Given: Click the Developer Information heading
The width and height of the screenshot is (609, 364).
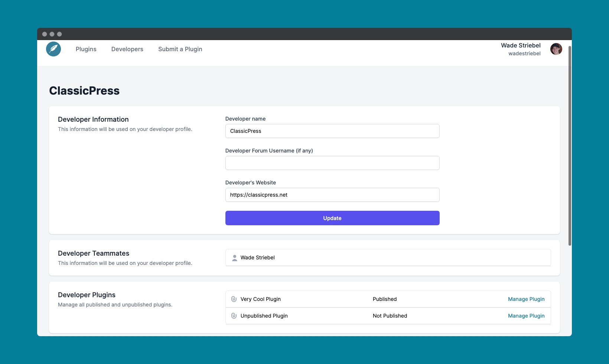Looking at the screenshot, I should coord(93,119).
